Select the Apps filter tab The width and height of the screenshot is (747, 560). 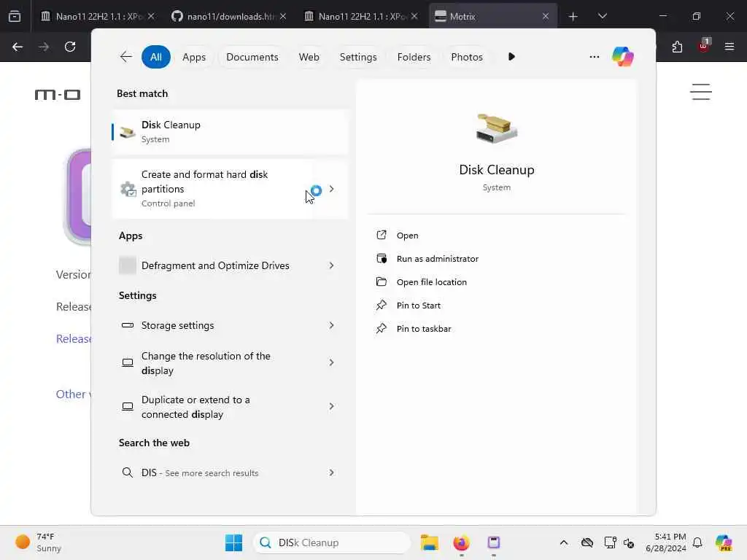(x=194, y=57)
